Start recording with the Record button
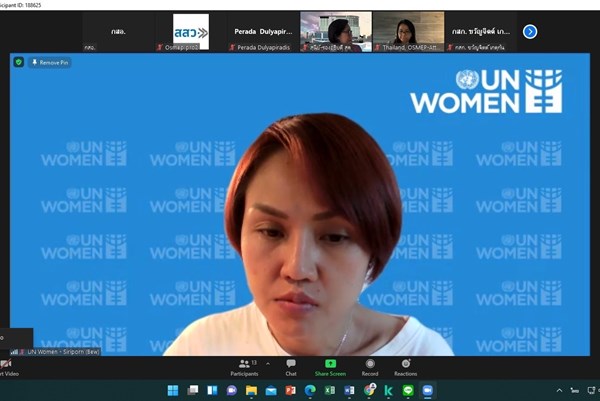 [x=370, y=368]
